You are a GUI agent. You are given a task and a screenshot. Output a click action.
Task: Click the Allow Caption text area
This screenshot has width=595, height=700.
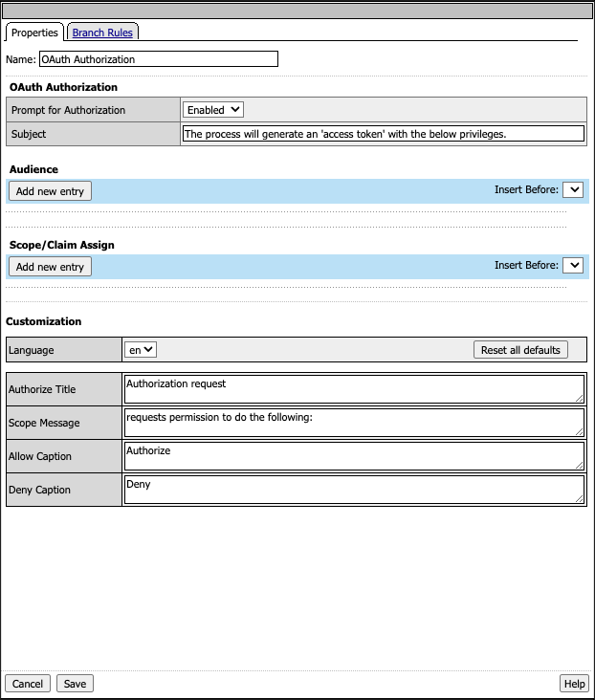click(354, 456)
